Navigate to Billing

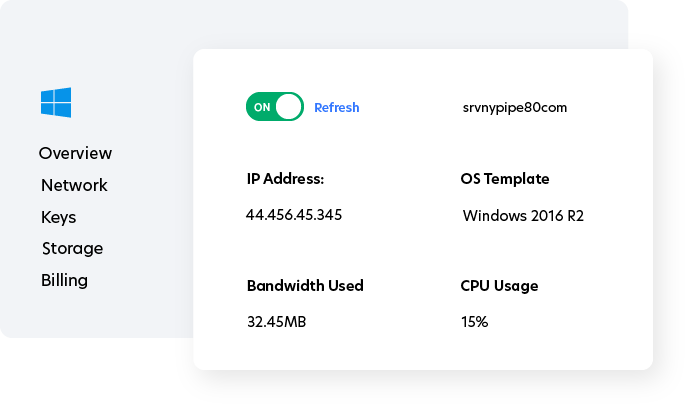(64, 280)
